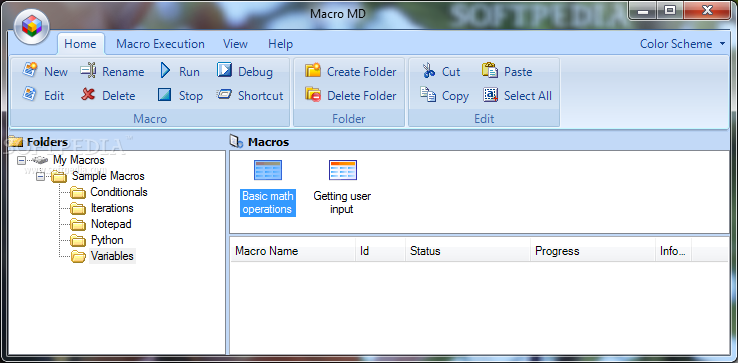Image resolution: width=738 pixels, height=363 pixels.
Task: Select the Getting user input macro icon
Action: coord(343,170)
